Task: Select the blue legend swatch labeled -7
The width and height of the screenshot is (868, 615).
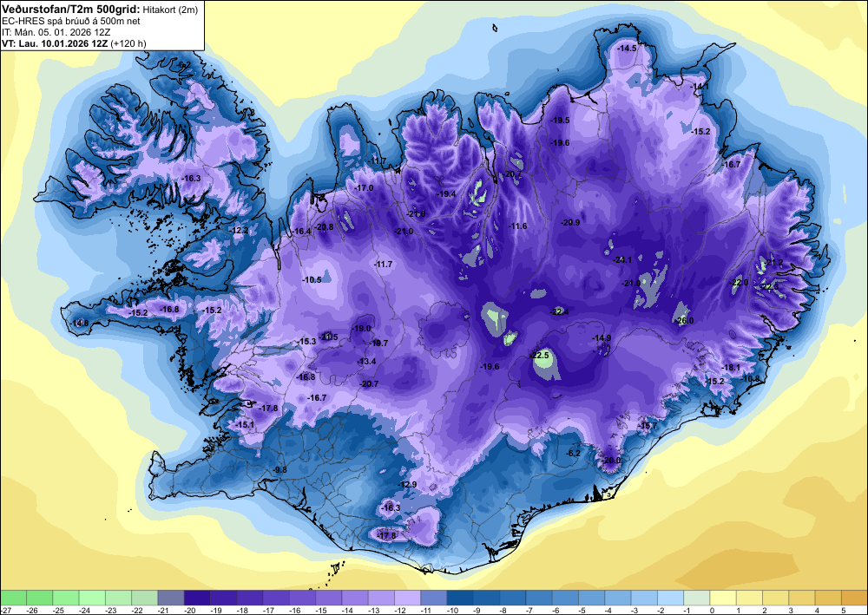Action: coord(539,598)
